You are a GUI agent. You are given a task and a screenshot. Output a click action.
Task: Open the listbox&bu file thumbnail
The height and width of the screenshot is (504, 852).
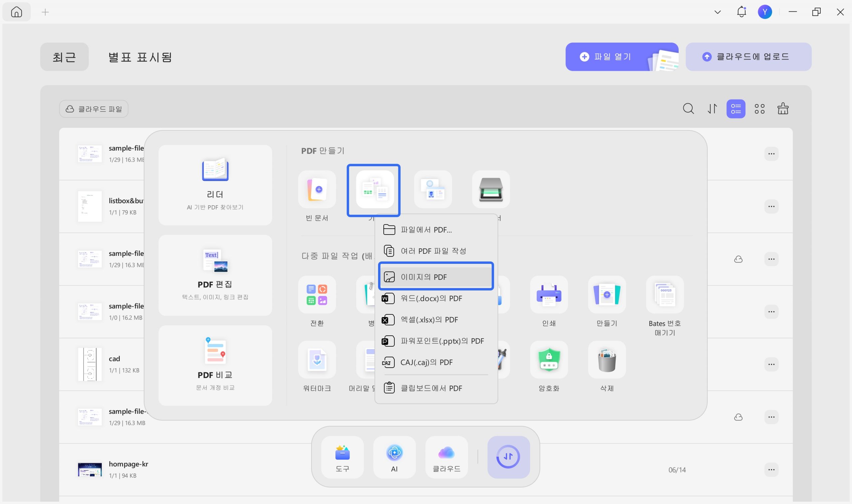[90, 207]
